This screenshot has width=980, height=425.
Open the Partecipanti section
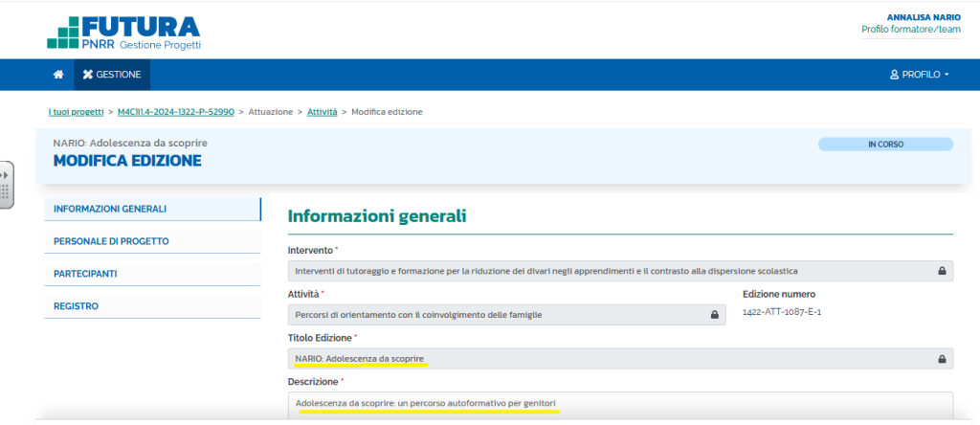[x=152, y=274]
